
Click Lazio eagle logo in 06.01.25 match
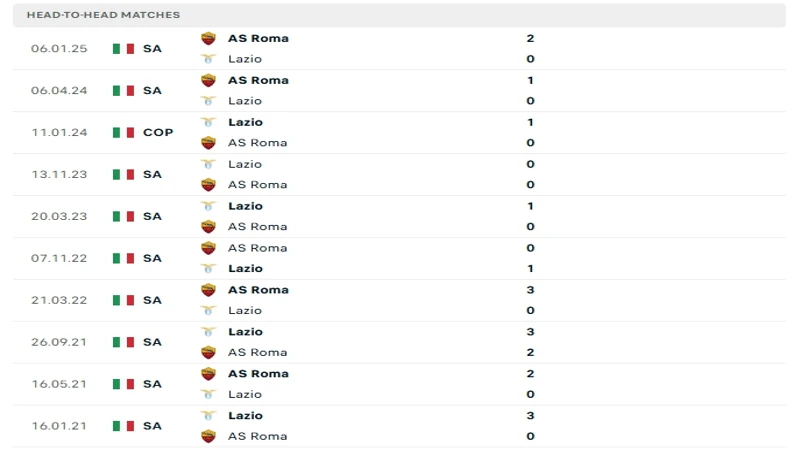(208, 59)
